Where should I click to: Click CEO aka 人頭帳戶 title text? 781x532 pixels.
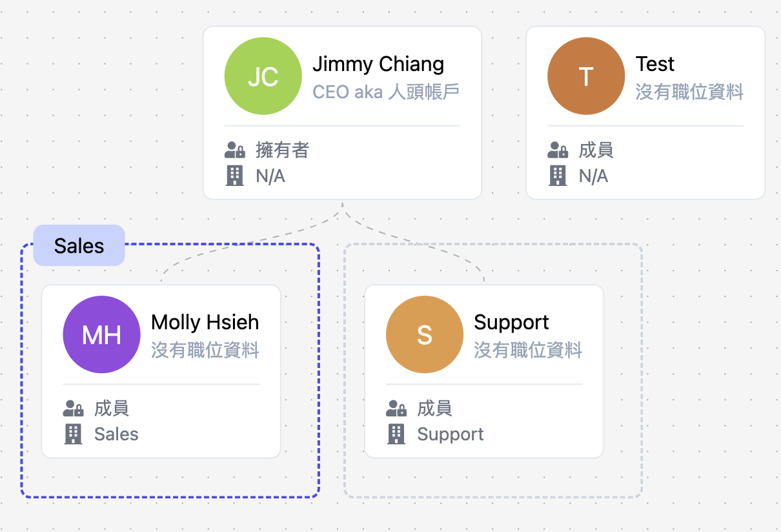(x=385, y=92)
